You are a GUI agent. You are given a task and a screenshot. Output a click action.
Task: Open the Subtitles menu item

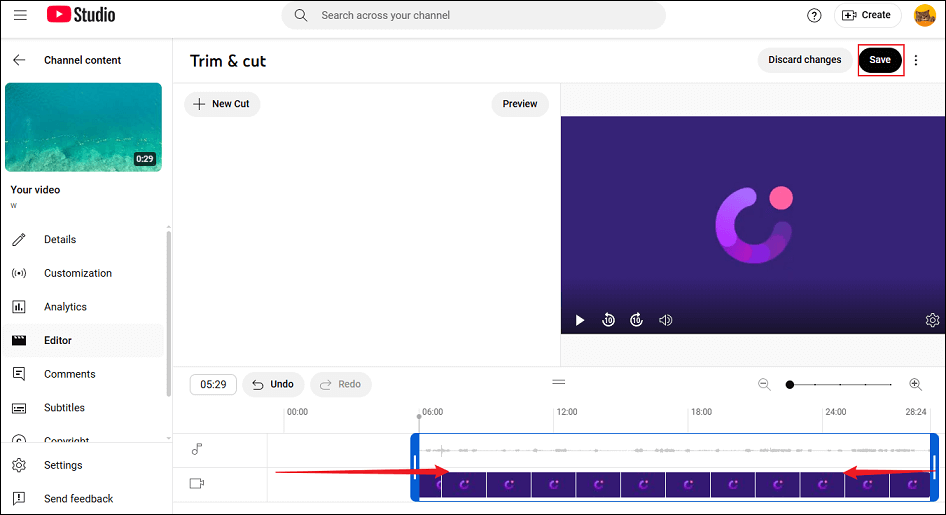point(84,408)
